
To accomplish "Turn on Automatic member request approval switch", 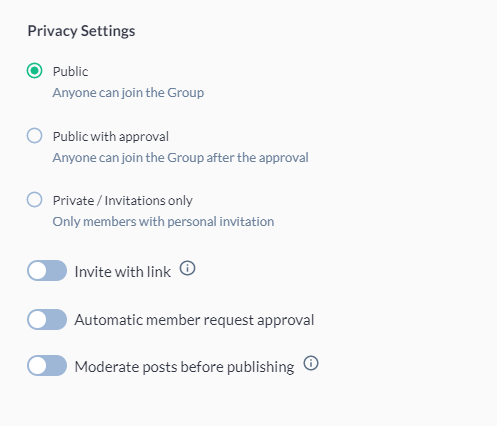I will coord(47,319).
